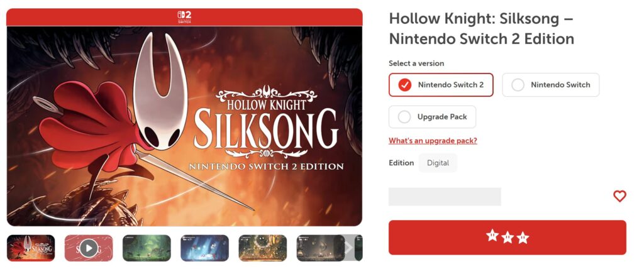The width and height of the screenshot is (644, 269).
Task: Open "What's an upgrade pack?" link
Action: point(433,141)
